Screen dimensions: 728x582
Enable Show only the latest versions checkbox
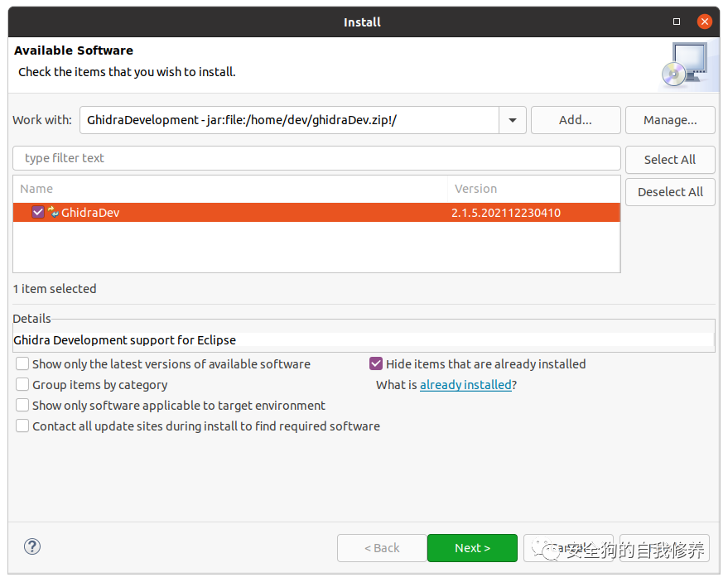click(22, 363)
